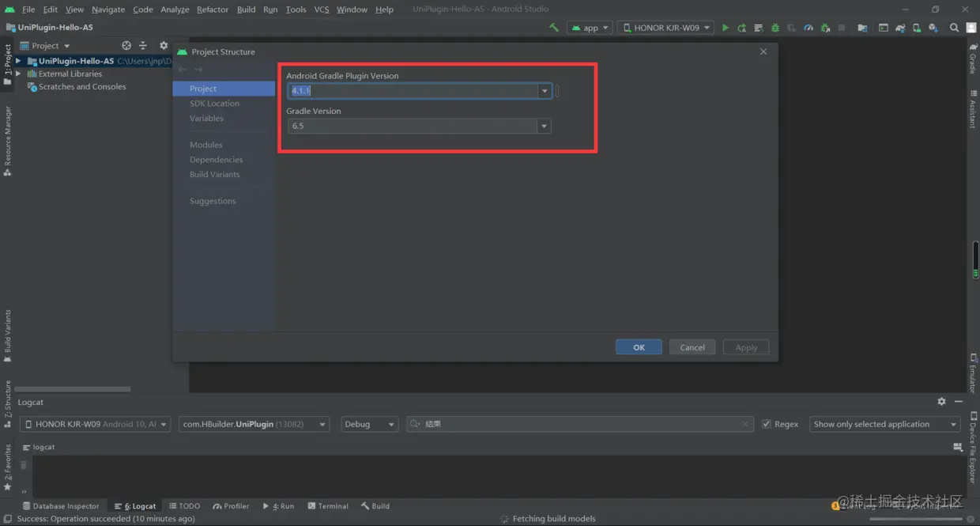Click the Stop square icon in toolbar
Viewport: 980px width, 526px height.
(842, 28)
